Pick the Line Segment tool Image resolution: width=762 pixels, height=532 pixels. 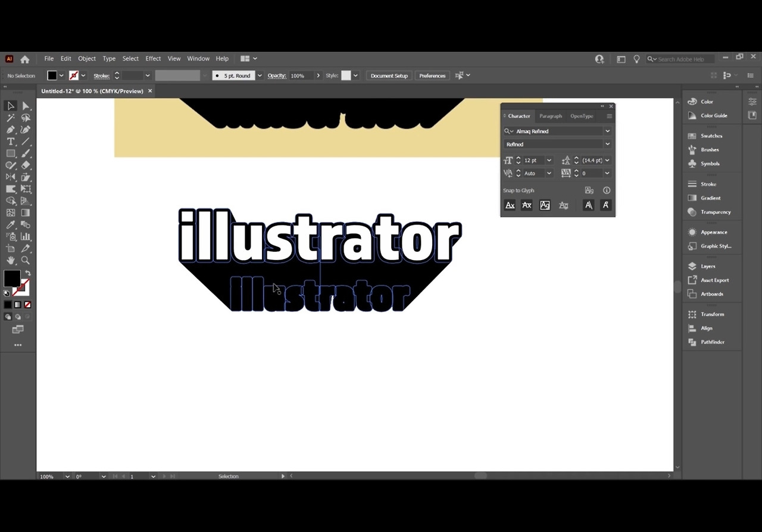click(26, 142)
